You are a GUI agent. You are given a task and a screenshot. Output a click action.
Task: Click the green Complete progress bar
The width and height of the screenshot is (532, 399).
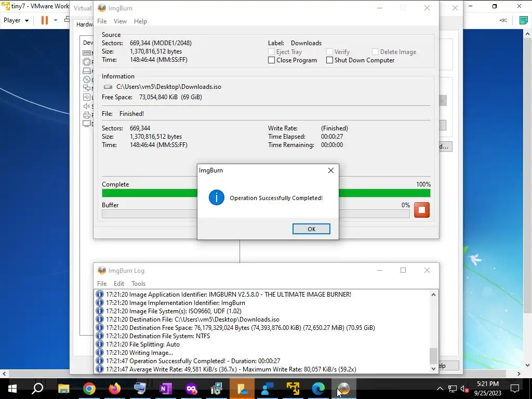click(x=266, y=193)
